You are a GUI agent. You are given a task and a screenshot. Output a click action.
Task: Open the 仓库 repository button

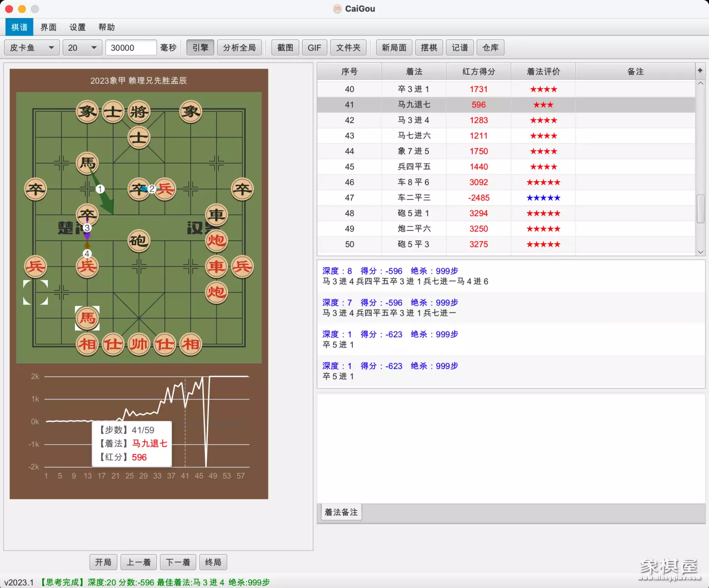(x=490, y=48)
